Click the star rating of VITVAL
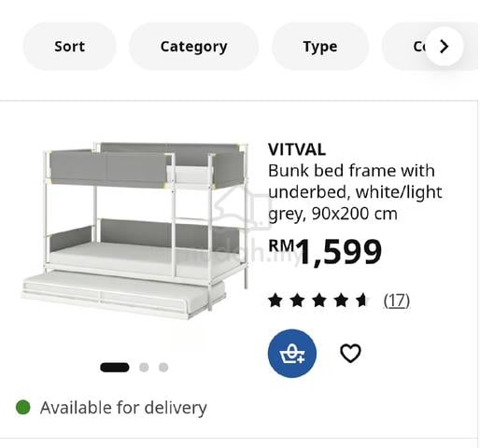The width and height of the screenshot is (480, 448). (x=319, y=301)
